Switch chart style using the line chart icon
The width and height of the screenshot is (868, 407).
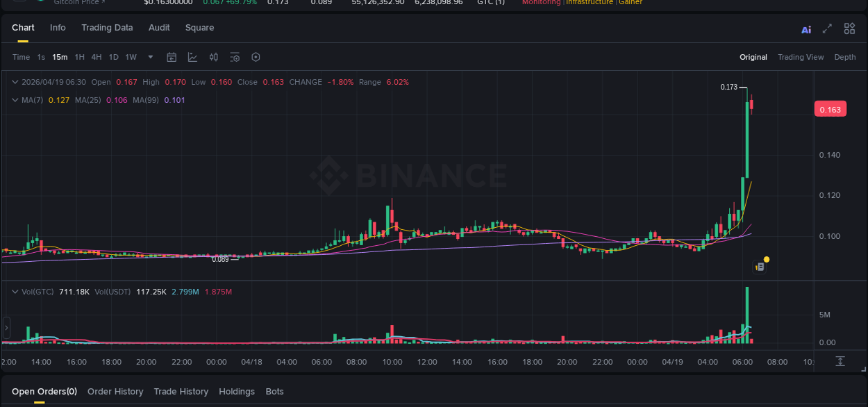click(x=192, y=57)
